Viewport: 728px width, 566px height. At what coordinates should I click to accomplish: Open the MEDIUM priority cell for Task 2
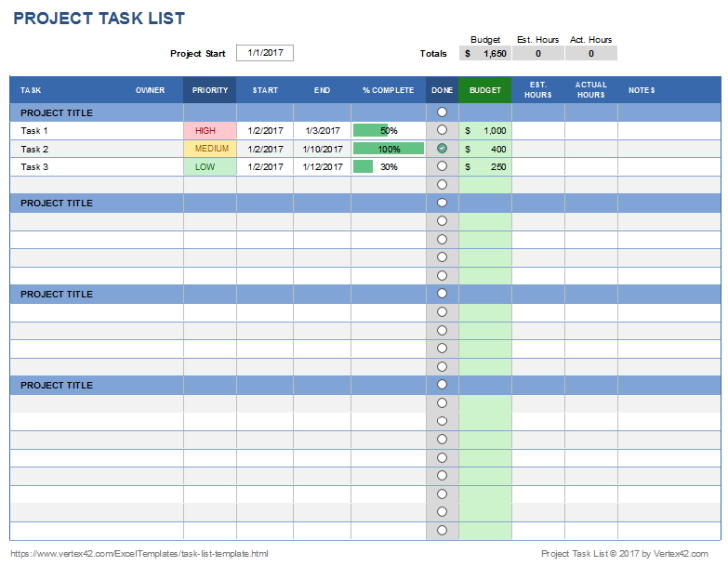[209, 149]
